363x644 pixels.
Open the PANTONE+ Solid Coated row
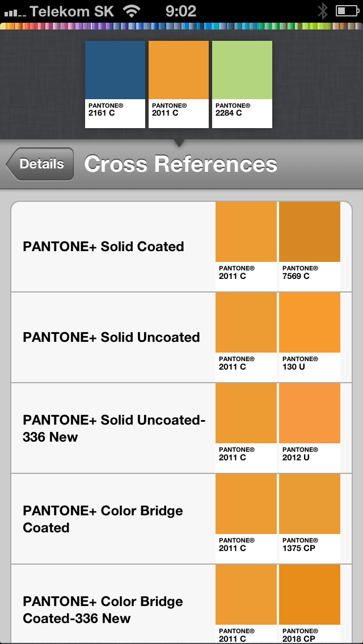tap(103, 247)
